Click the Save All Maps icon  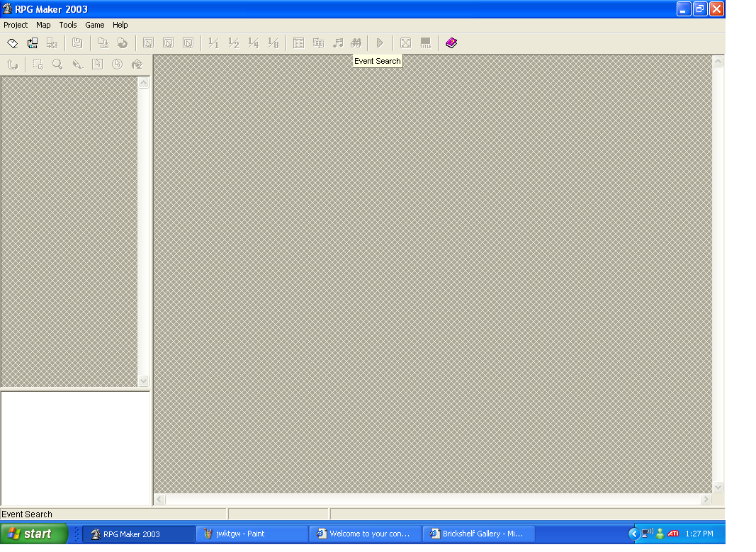tap(103, 43)
